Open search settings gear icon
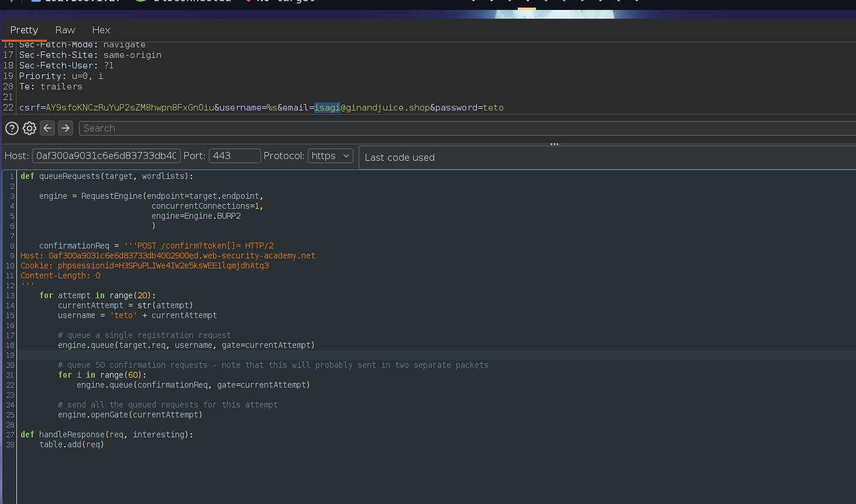The width and height of the screenshot is (856, 504). (x=29, y=128)
